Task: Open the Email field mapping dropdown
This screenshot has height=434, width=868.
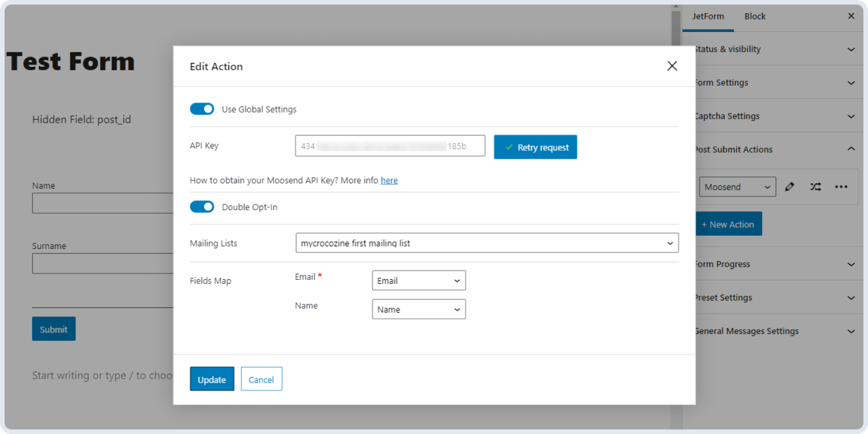Action: coord(419,280)
